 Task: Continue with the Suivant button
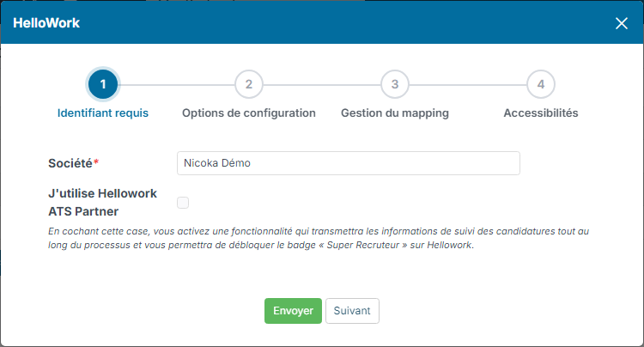click(352, 311)
